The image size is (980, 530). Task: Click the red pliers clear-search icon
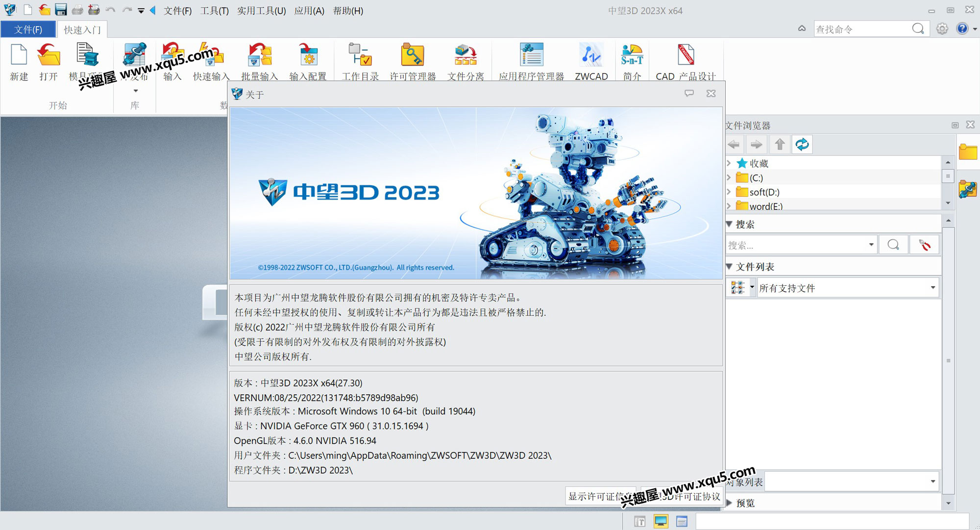pos(925,245)
